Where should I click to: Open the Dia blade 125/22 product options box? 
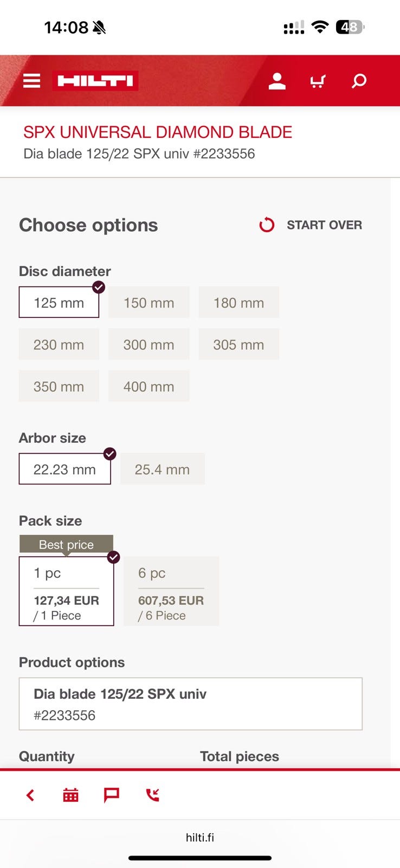[190, 704]
